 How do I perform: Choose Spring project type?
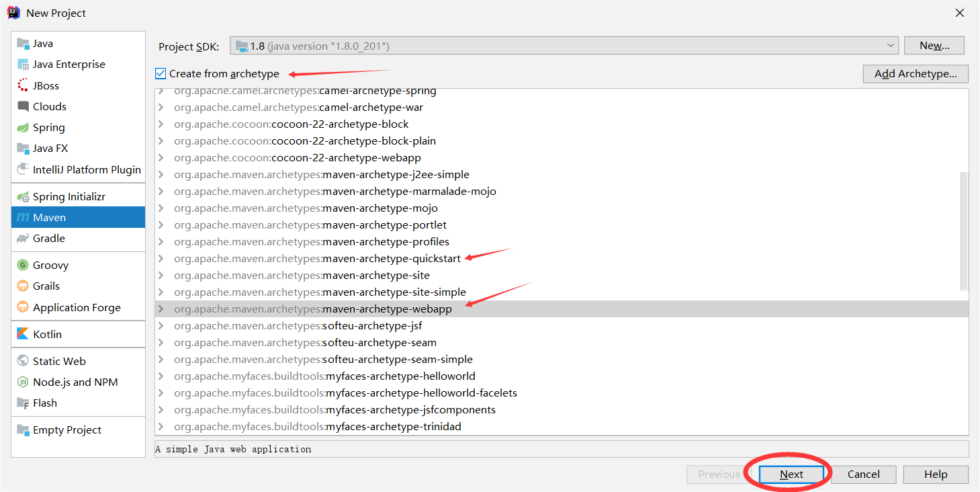(78, 128)
